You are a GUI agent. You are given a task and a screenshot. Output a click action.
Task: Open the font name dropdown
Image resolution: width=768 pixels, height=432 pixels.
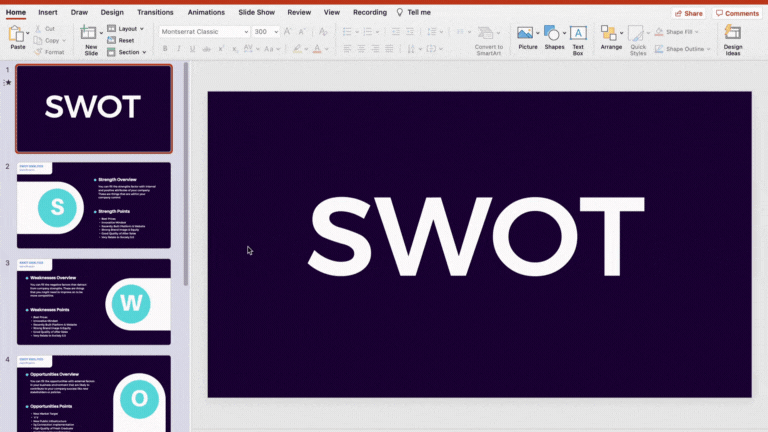click(246, 32)
